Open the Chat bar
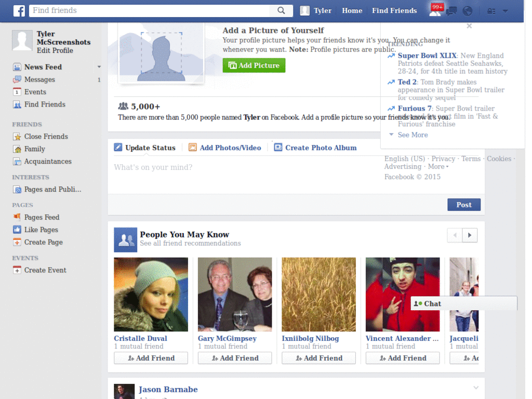The image size is (532, 399). 464,303
